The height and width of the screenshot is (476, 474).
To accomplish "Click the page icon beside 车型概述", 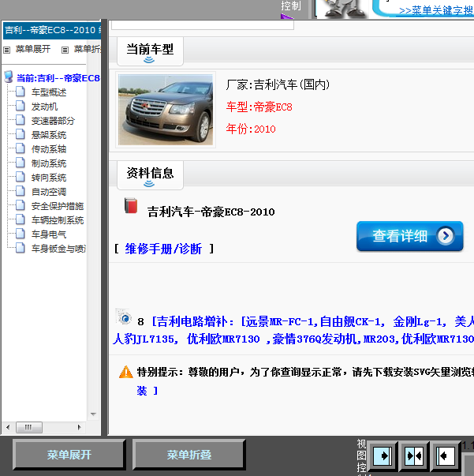I will tap(21, 92).
